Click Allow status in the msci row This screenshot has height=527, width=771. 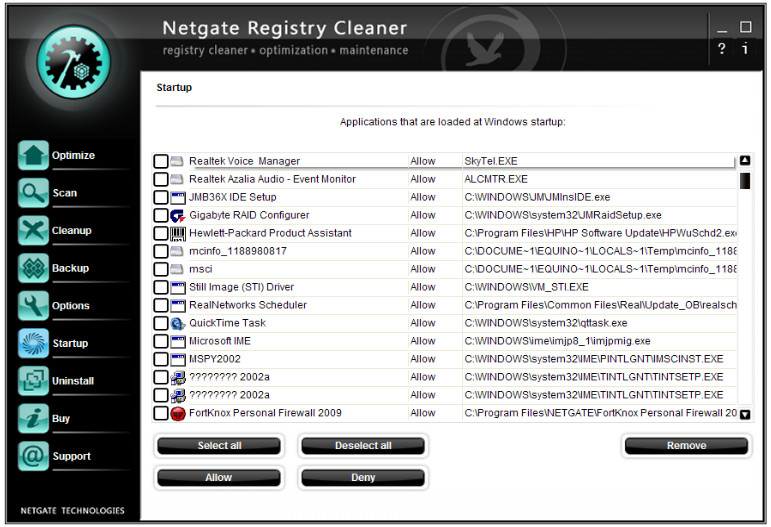pyautogui.click(x=423, y=269)
